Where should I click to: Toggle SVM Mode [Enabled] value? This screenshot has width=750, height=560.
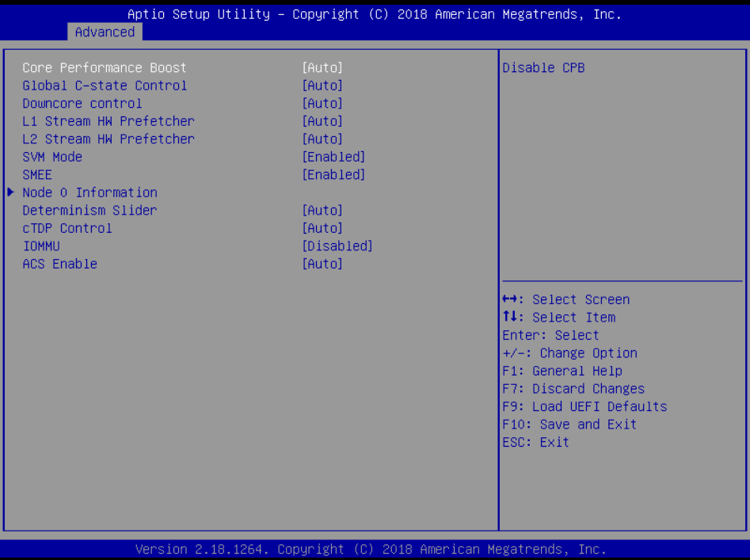tap(334, 157)
